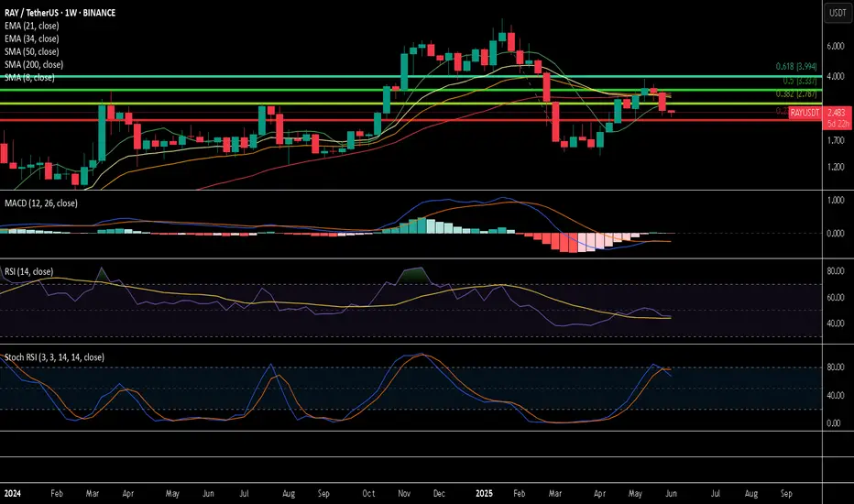Click the teal horizontal line at 4.000

point(411,76)
